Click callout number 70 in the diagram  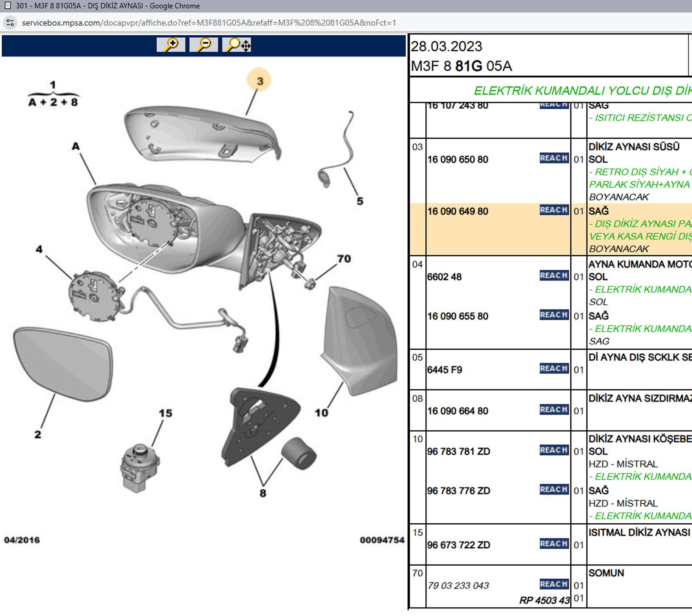(x=344, y=259)
